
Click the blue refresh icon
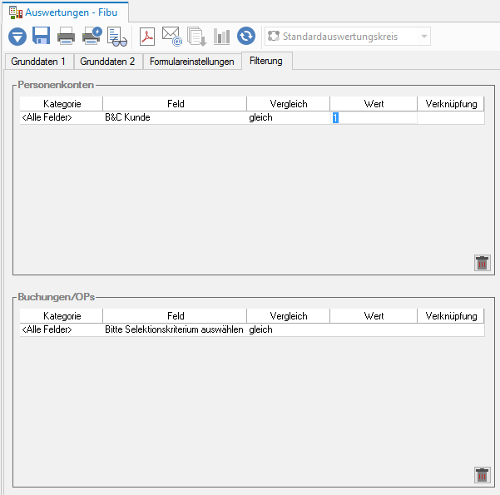pos(246,36)
